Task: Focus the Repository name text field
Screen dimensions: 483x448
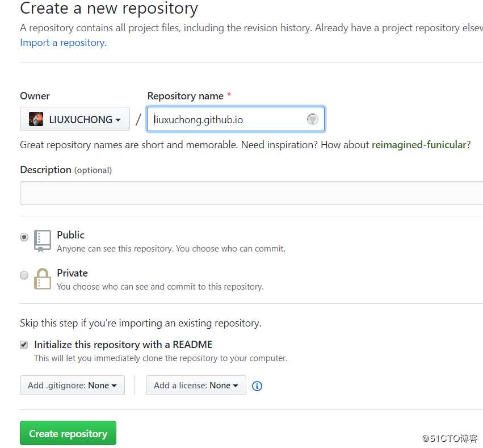Action: click(x=227, y=119)
